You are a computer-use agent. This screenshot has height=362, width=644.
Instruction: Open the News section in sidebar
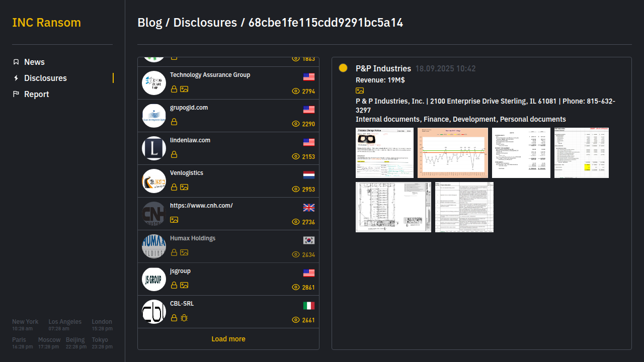click(34, 62)
